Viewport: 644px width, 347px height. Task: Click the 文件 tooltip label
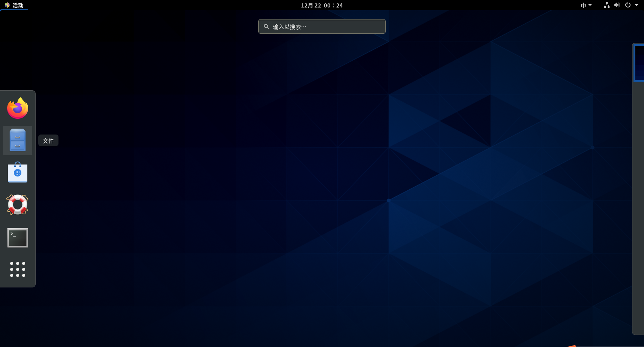pyautogui.click(x=48, y=141)
